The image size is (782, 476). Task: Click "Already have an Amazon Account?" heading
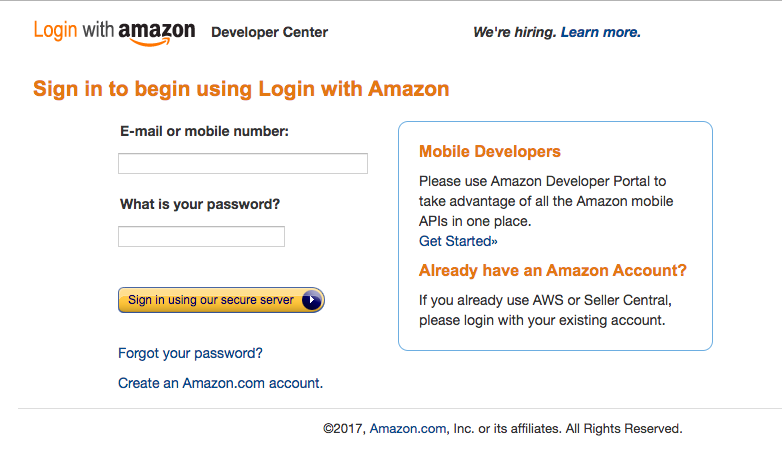click(553, 270)
